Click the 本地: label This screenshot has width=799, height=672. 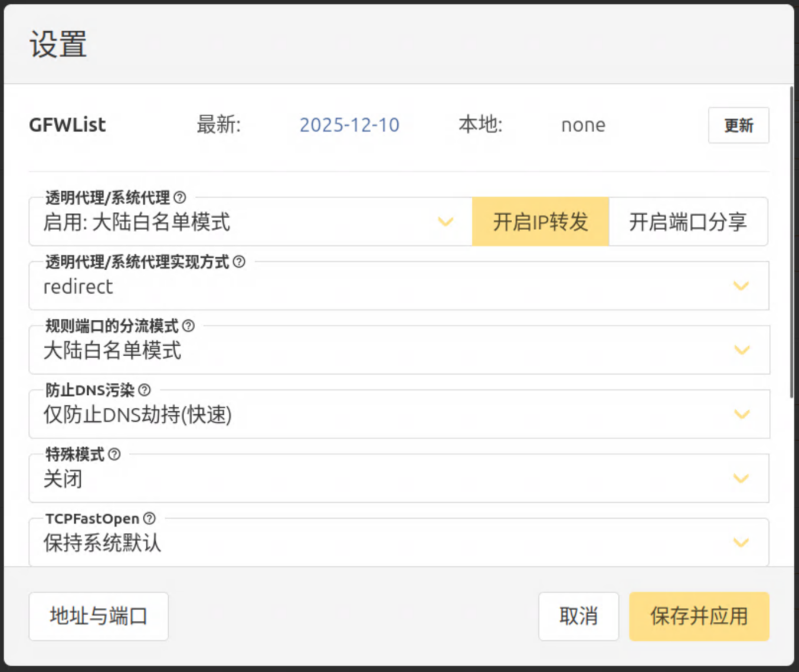point(480,125)
